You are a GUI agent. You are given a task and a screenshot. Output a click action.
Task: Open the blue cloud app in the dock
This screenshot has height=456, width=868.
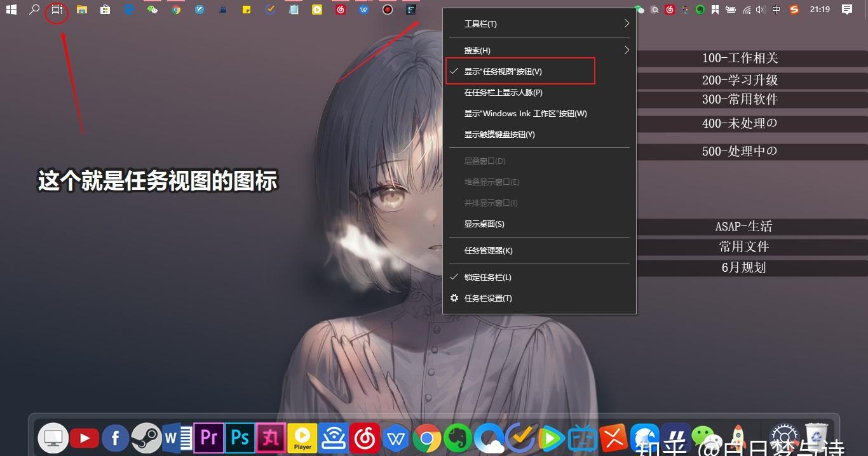pyautogui.click(x=489, y=438)
